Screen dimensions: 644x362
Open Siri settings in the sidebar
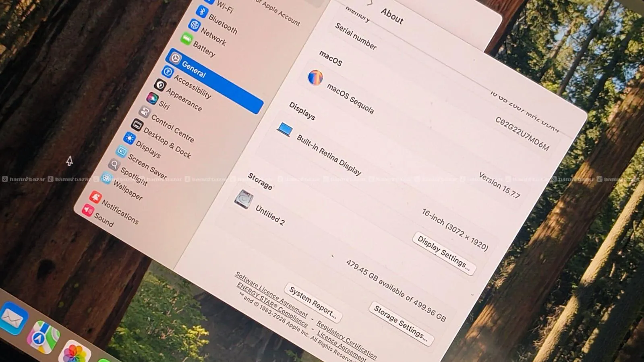[x=164, y=105]
